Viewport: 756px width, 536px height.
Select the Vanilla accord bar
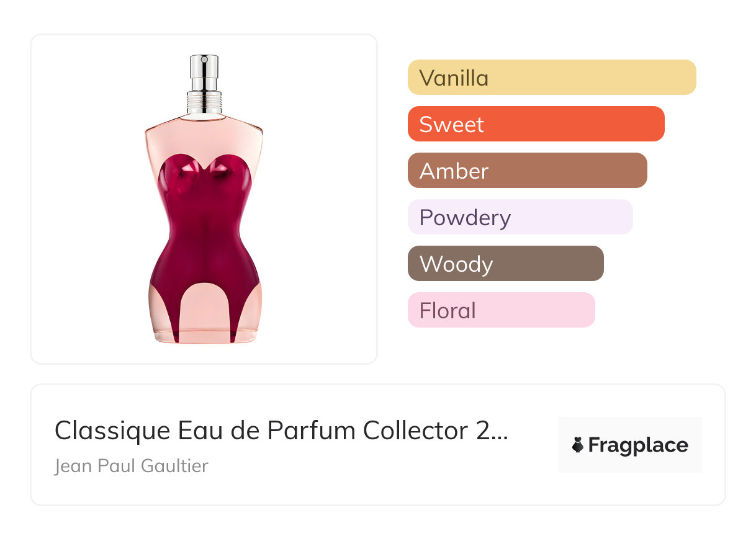(x=552, y=78)
